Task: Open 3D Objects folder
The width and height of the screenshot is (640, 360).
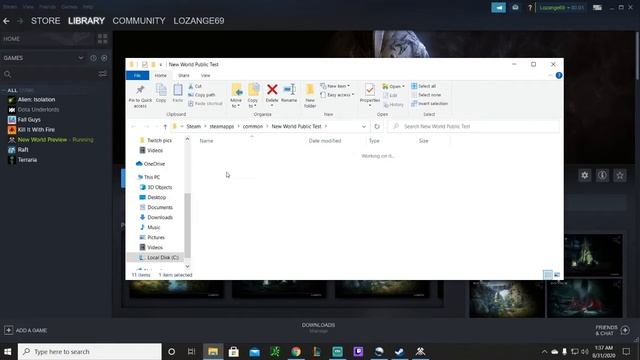Action: pos(156,187)
